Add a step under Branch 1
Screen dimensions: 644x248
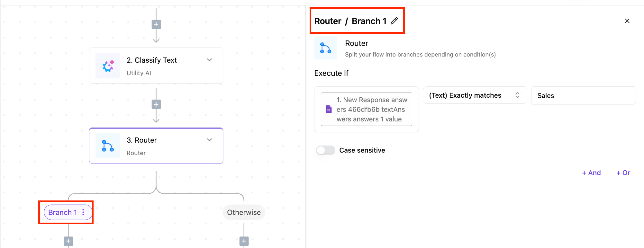tap(68, 241)
